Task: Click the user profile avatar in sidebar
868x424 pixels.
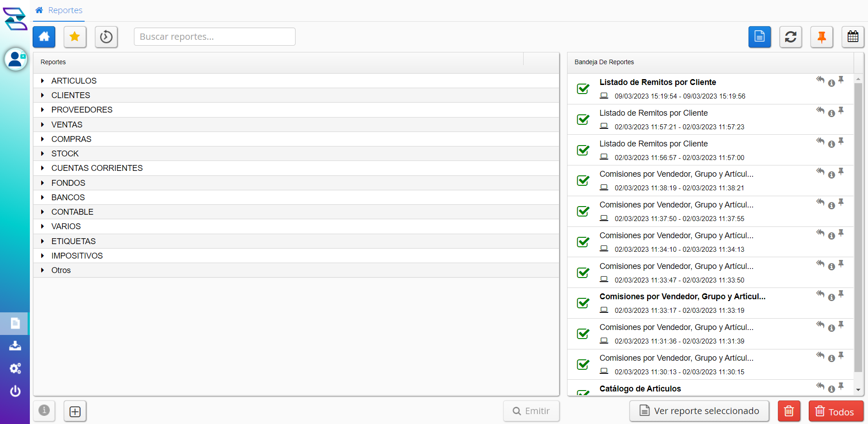Action: (x=16, y=59)
